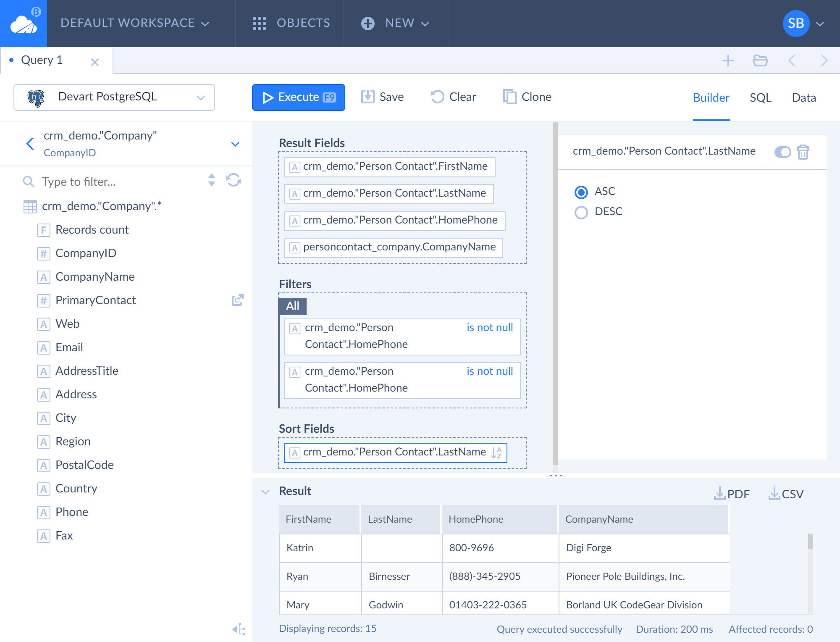Open the Devart PostgreSQL connection dropdown

[114, 97]
